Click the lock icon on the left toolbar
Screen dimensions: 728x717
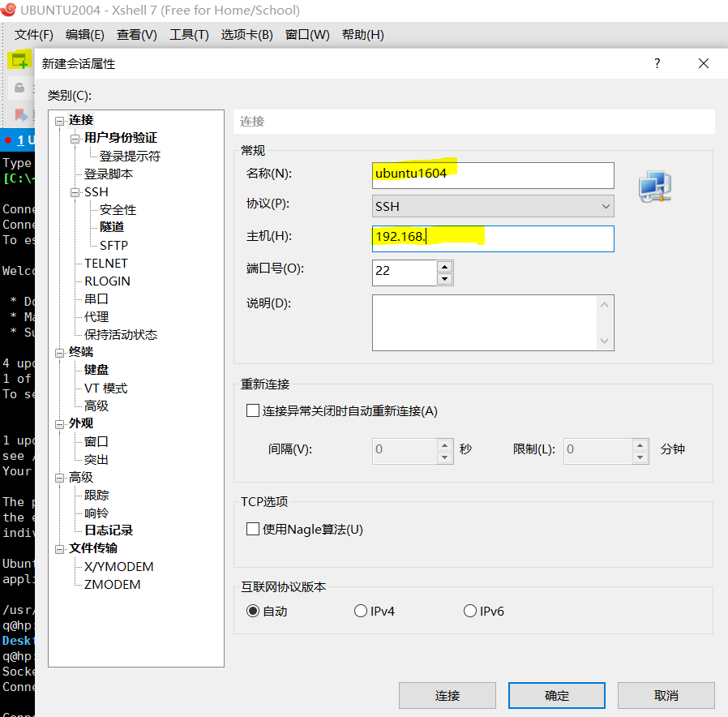[18, 87]
